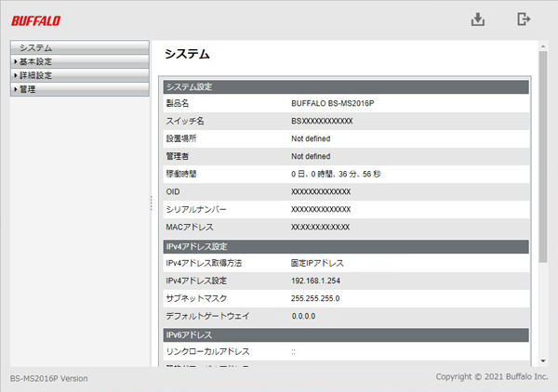Click the scrollbar up arrow
The height and width of the screenshot is (392, 558).
pos(542,46)
